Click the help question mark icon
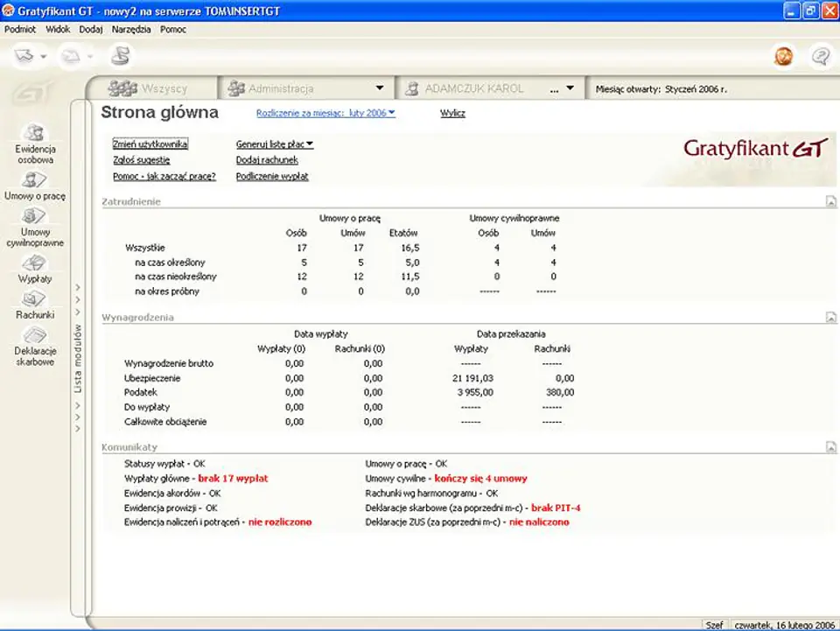 pos(821,56)
